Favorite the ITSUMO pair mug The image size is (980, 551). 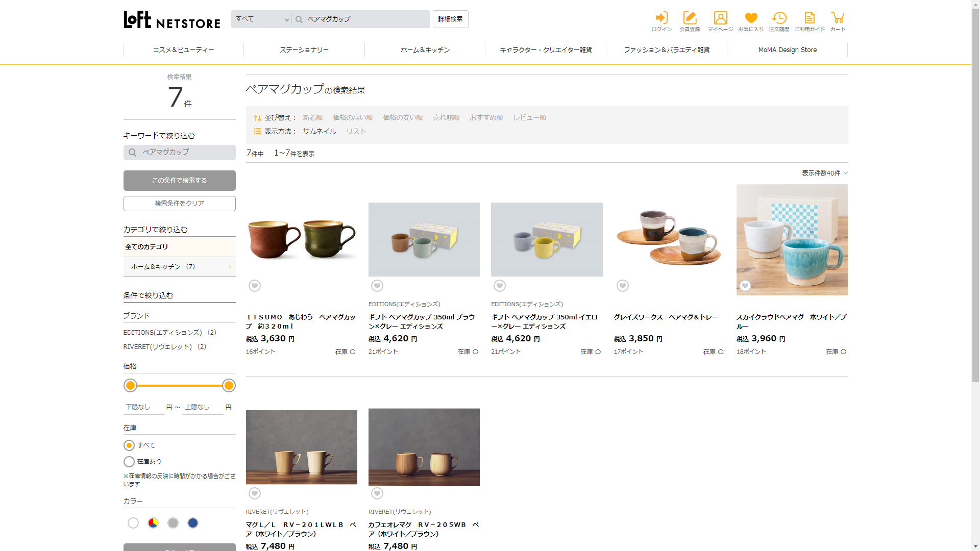coord(255,286)
